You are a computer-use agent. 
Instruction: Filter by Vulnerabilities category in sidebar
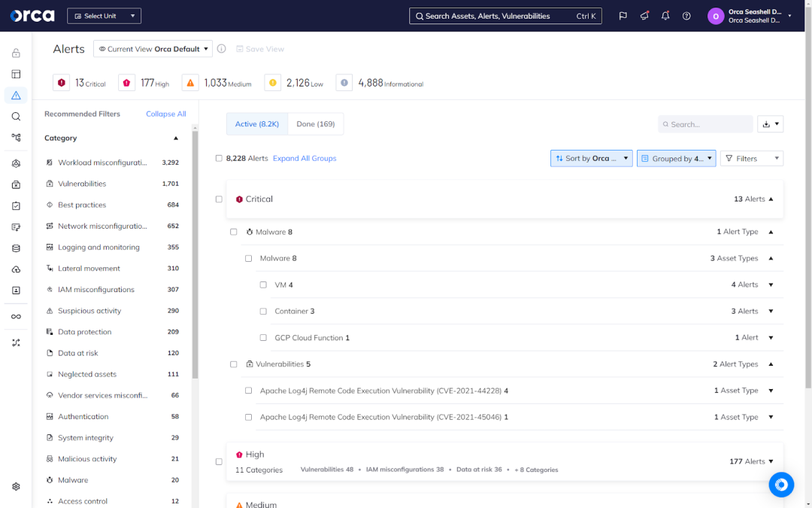112,184
